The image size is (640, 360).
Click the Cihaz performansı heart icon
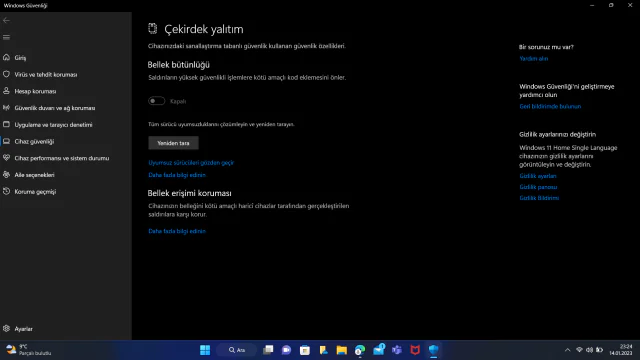(6, 158)
